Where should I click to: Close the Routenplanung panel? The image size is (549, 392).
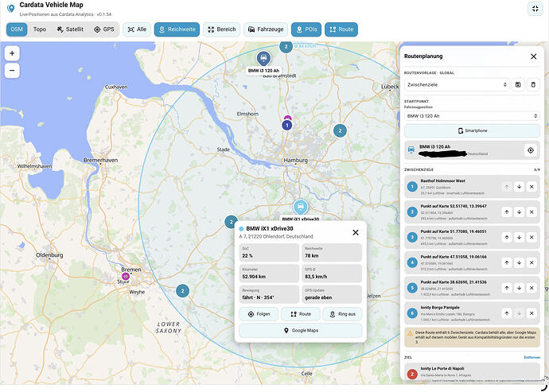point(533,56)
